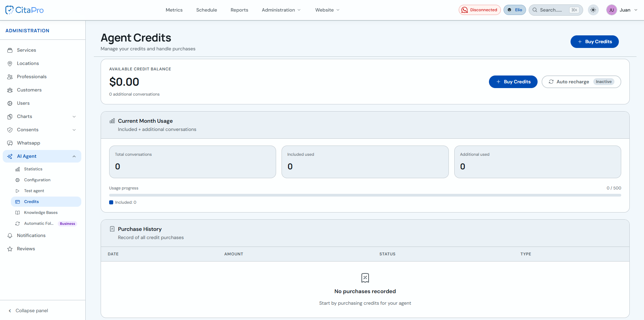This screenshot has height=320, width=644.
Task: Select Statistics under AI Agent
Action: point(46,169)
